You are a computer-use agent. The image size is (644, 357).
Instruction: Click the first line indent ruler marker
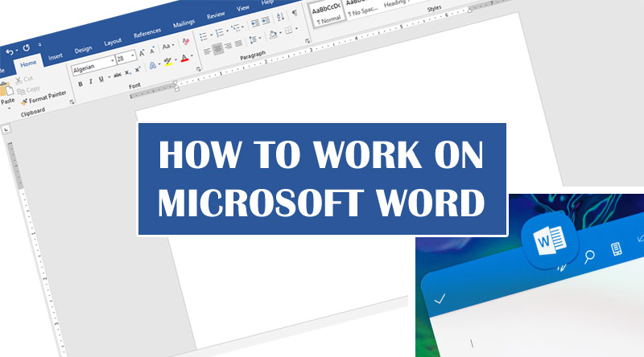click(x=175, y=84)
